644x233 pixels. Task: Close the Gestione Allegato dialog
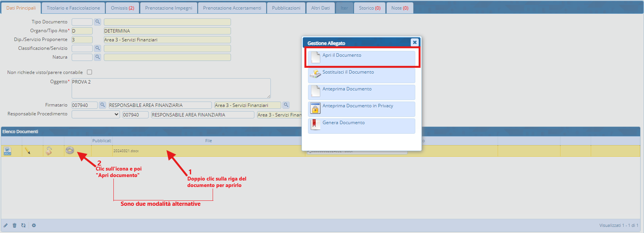pos(415,43)
